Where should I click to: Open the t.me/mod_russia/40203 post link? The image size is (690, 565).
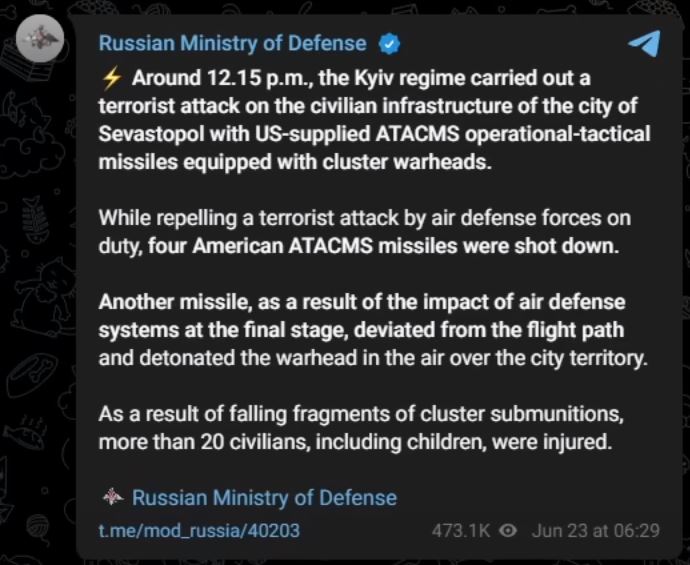[198, 530]
